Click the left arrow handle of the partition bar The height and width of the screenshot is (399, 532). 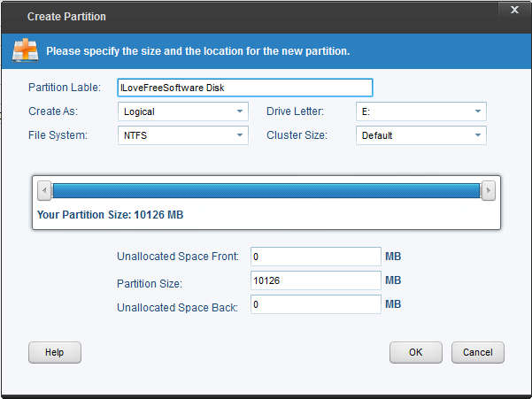coord(44,191)
